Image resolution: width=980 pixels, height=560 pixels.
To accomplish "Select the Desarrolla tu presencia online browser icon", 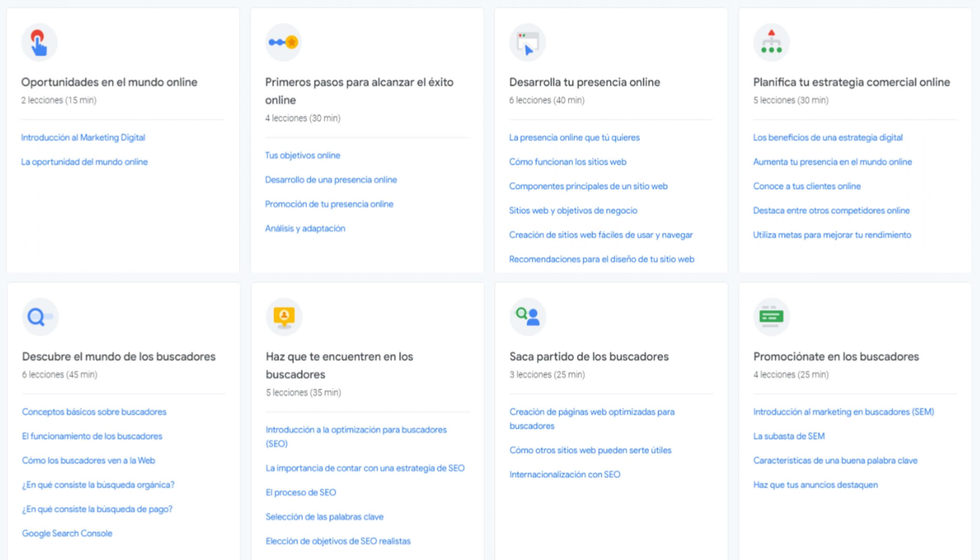I will click(528, 42).
